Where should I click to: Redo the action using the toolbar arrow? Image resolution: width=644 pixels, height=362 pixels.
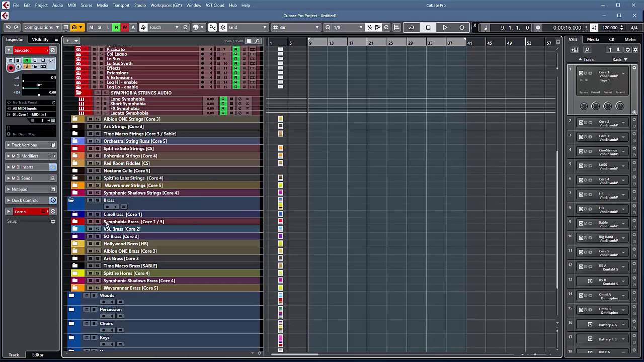[16, 27]
